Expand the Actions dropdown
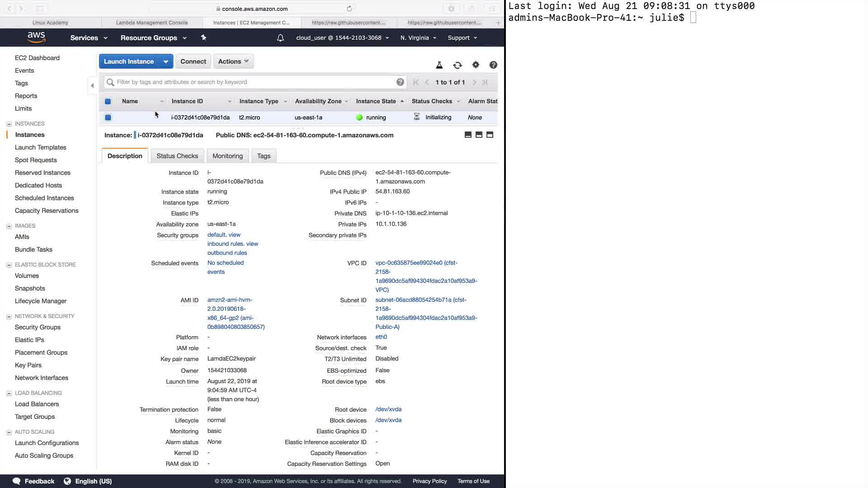 click(233, 61)
